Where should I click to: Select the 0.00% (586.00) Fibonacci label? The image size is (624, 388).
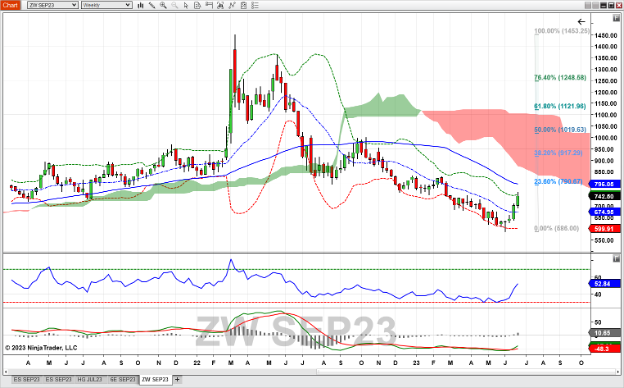pyautogui.click(x=556, y=228)
